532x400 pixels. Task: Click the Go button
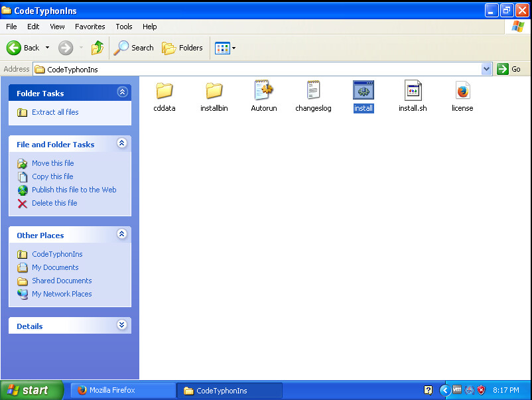[x=509, y=69]
